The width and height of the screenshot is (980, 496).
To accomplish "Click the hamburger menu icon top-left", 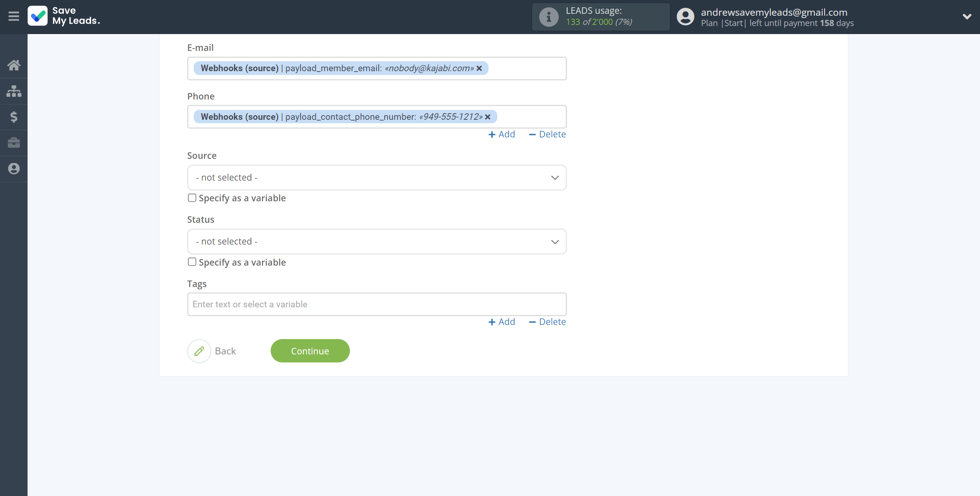I will (13, 17).
